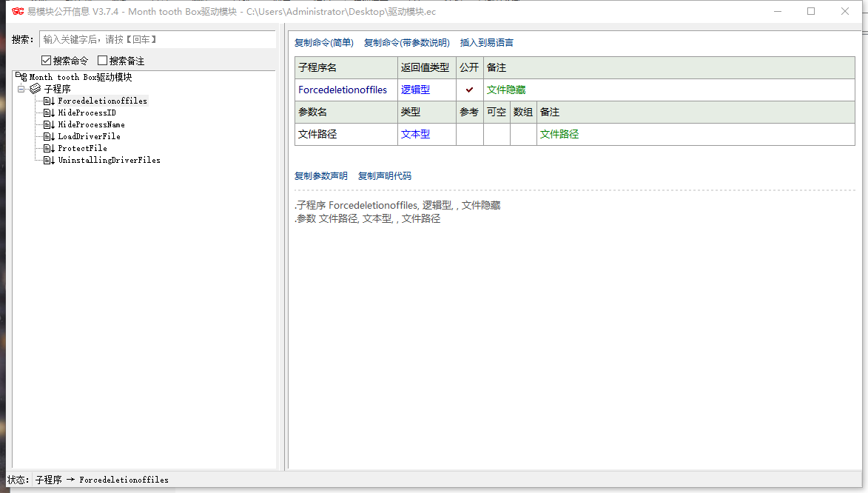Click the LoadDriverFile subroutine icon

tap(49, 136)
